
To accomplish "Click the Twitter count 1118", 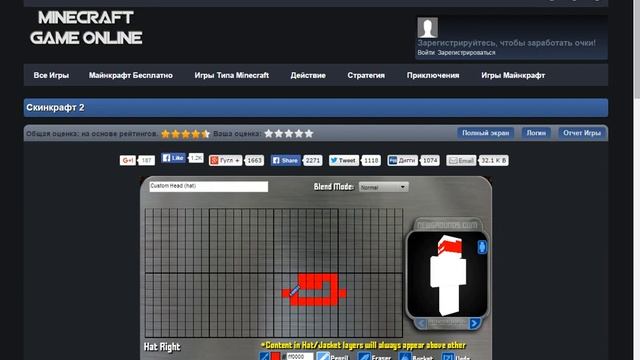I will coord(371,160).
